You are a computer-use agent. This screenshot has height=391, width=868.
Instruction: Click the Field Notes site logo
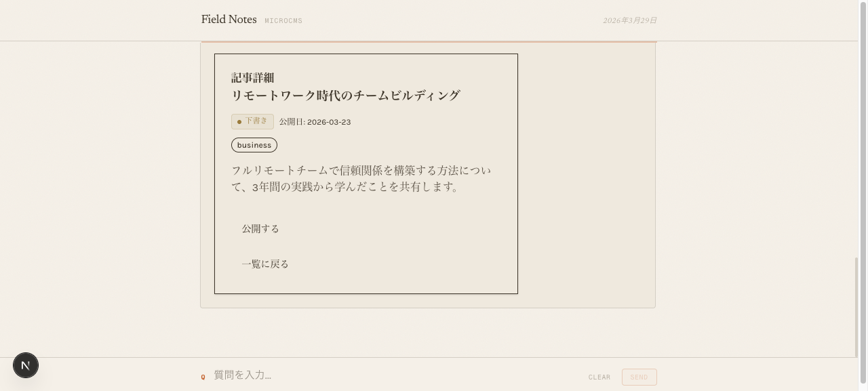pyautogui.click(x=229, y=20)
